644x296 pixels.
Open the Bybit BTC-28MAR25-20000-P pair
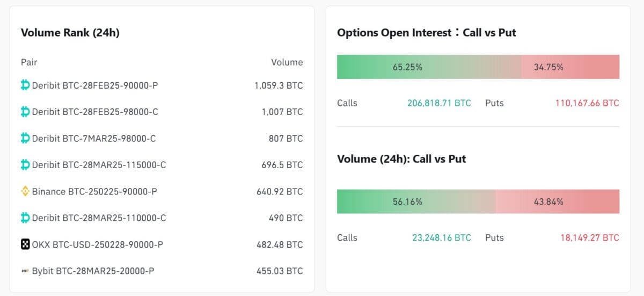click(x=93, y=271)
